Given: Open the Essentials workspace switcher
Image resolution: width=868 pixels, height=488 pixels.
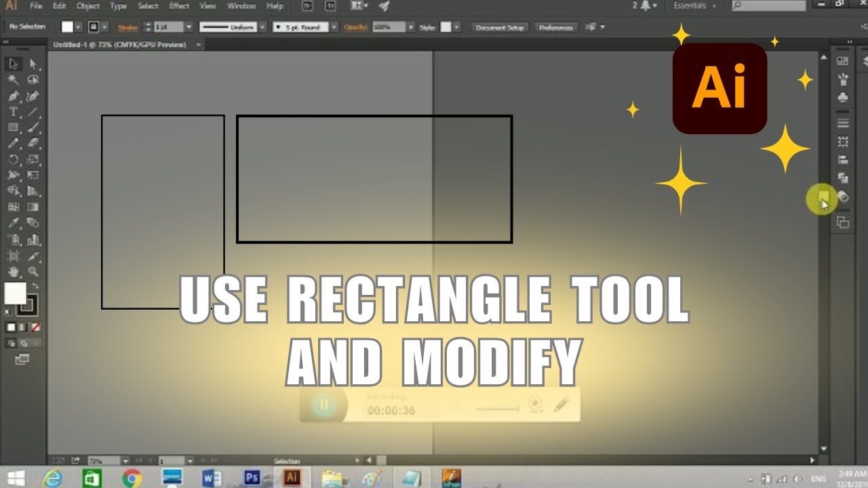Looking at the screenshot, I should (695, 5).
